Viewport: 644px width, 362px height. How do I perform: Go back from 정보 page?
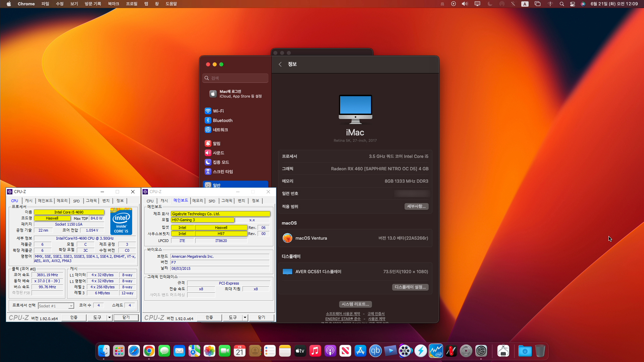pos(280,64)
